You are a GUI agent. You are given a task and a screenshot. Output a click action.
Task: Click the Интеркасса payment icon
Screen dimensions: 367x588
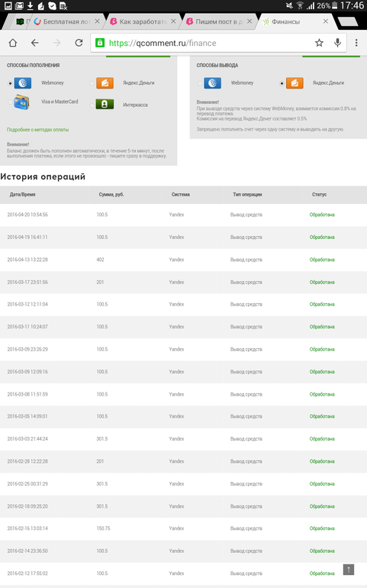pyautogui.click(x=105, y=105)
